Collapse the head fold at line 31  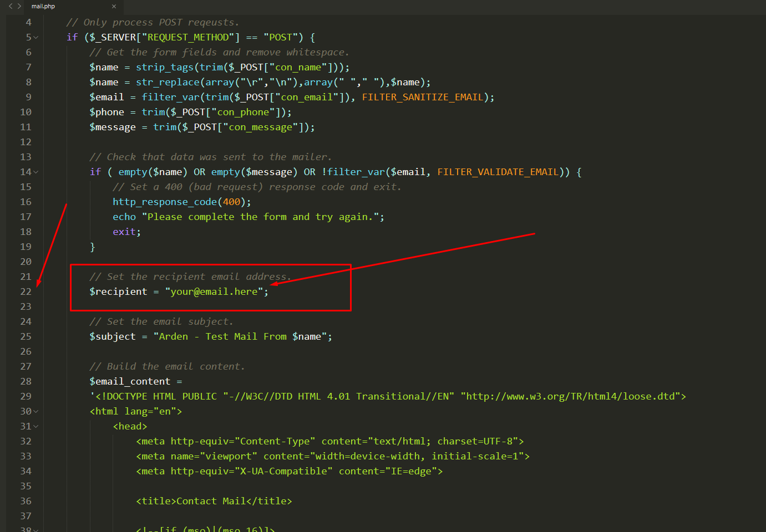(x=36, y=427)
